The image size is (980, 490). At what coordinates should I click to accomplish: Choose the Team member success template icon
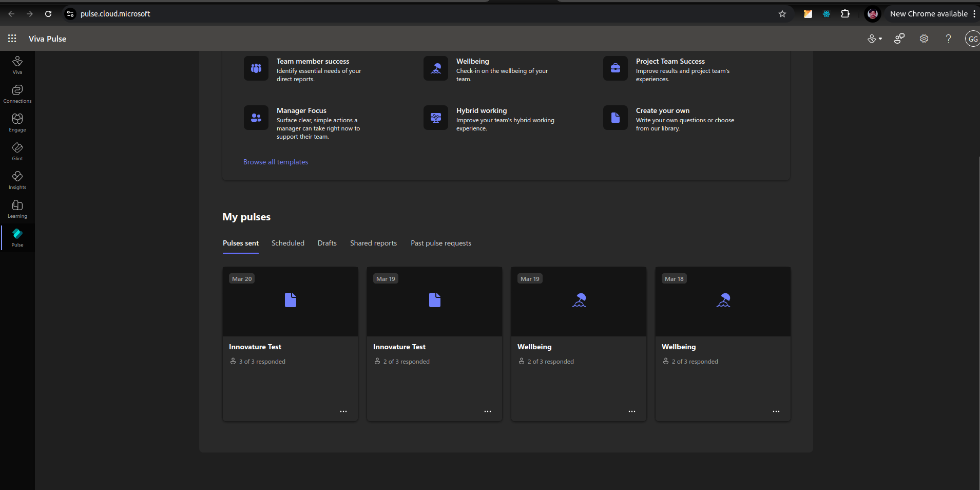pos(256,68)
